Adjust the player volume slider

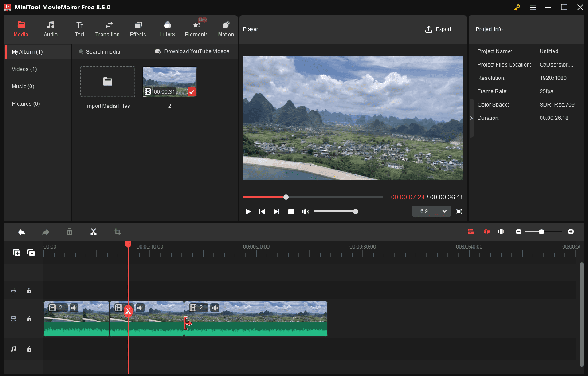coord(355,211)
